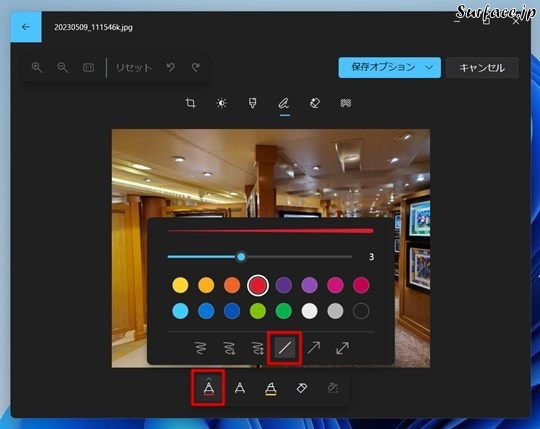The height and width of the screenshot is (429, 540).
Task: Click the erase all strokes icon
Action: click(x=333, y=388)
